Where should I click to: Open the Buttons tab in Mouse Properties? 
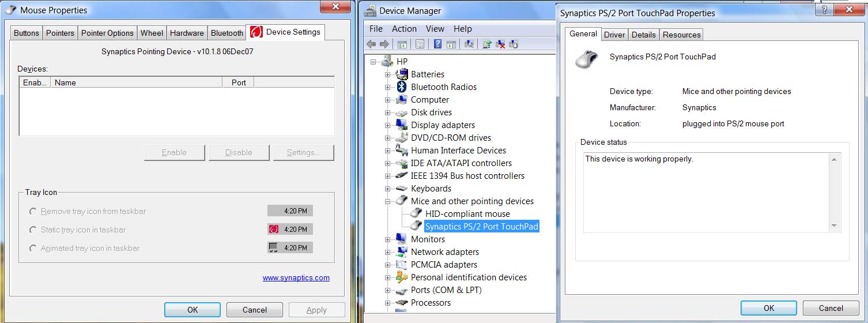coord(27,33)
